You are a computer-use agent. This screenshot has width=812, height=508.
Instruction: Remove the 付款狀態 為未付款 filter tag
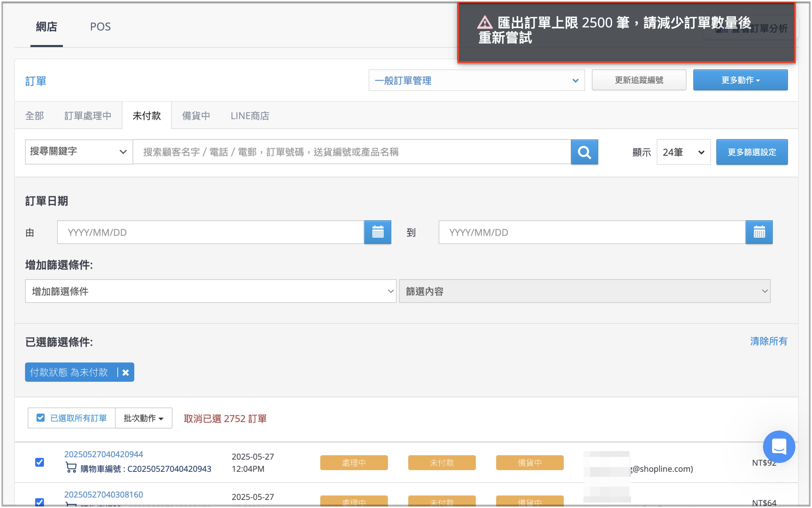click(x=125, y=372)
